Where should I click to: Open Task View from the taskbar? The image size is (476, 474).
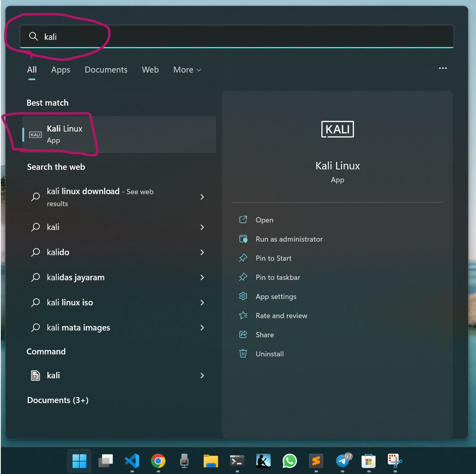106,461
